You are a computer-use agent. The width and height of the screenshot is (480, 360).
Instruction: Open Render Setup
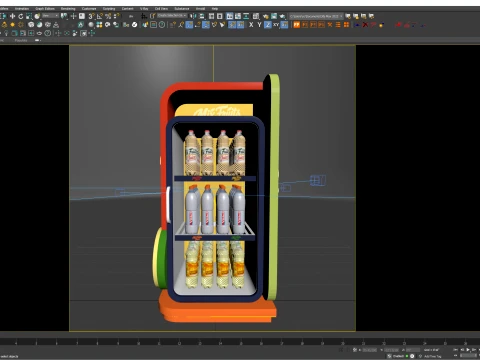click(266, 16)
